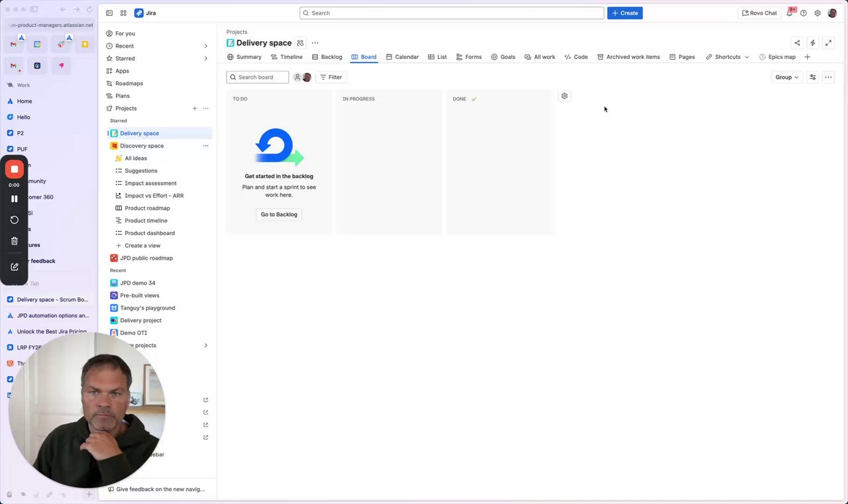Click the Create button

[x=625, y=13]
